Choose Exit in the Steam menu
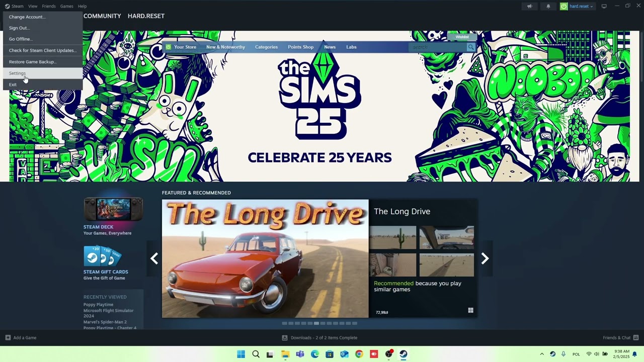 (43, 84)
